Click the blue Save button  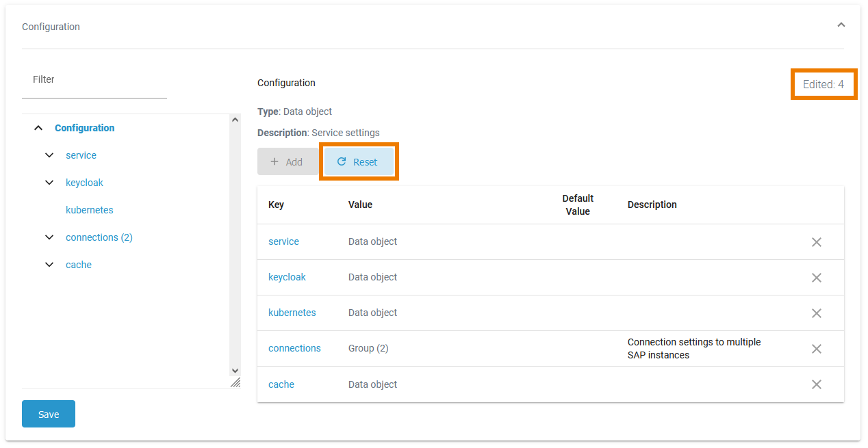point(49,414)
